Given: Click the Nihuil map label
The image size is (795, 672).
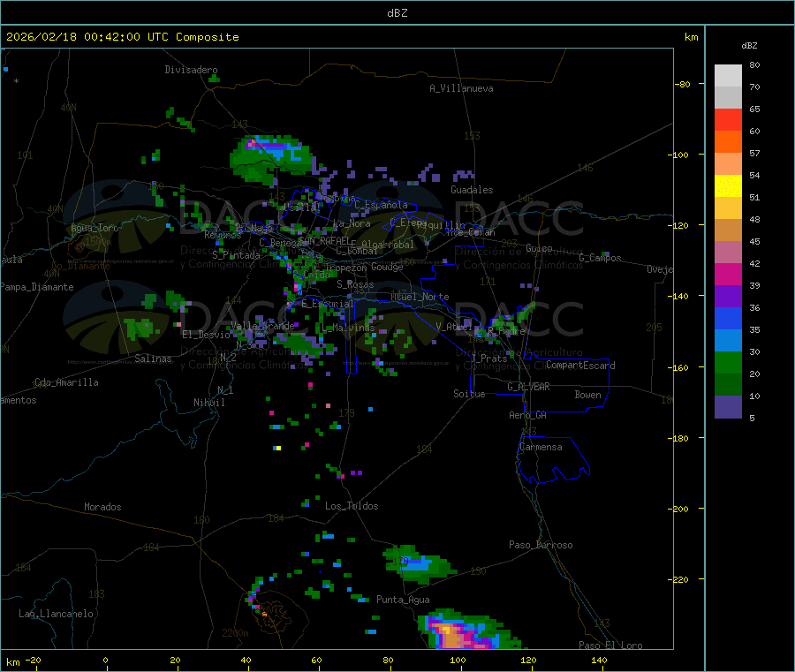Looking at the screenshot, I should tap(209, 403).
